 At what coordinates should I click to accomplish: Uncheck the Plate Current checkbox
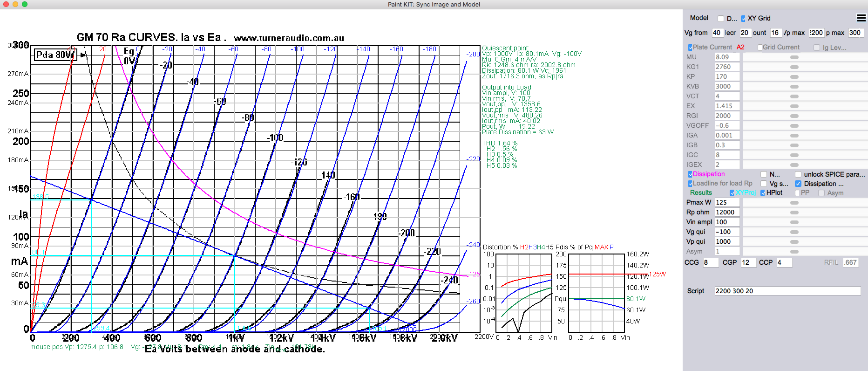point(690,48)
